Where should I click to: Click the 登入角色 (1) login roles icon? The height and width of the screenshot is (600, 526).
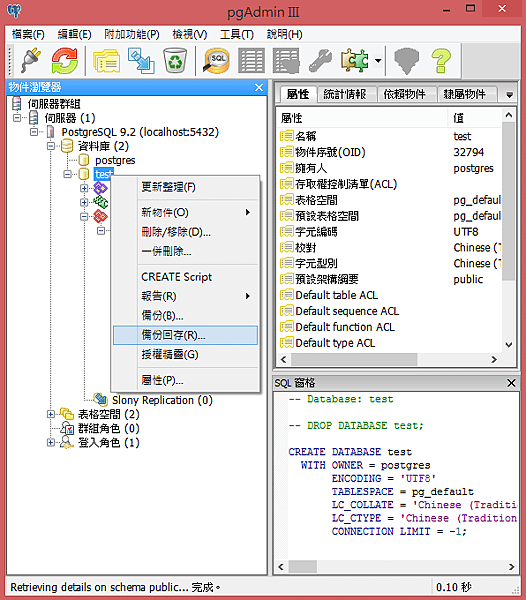[x=67, y=442]
